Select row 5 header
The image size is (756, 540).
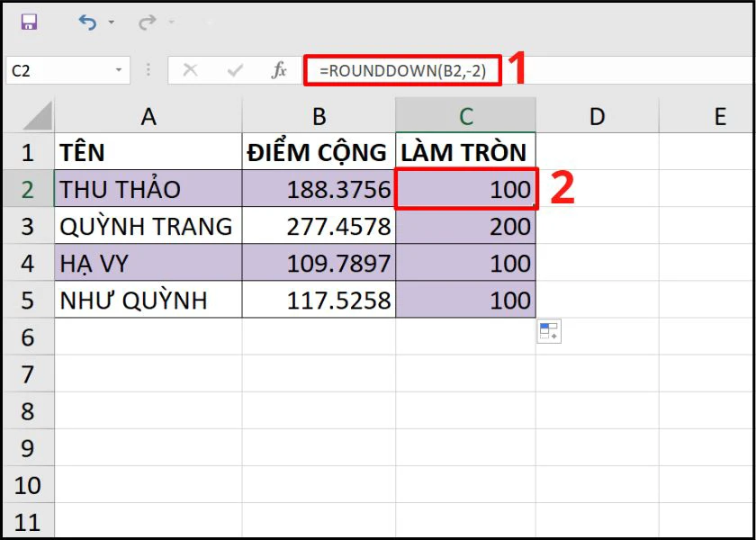(28, 300)
